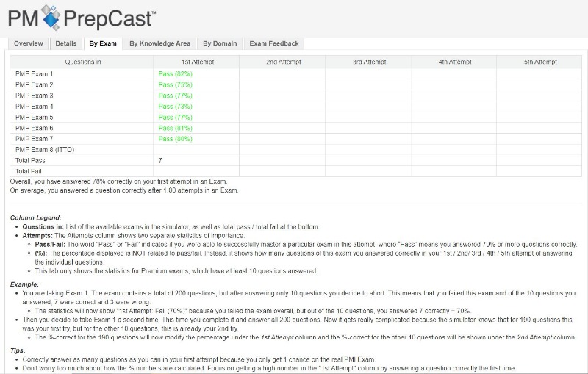Click the 'This tab only shows the statistics' note
Screen dimensions: 588x374
click(x=176, y=271)
